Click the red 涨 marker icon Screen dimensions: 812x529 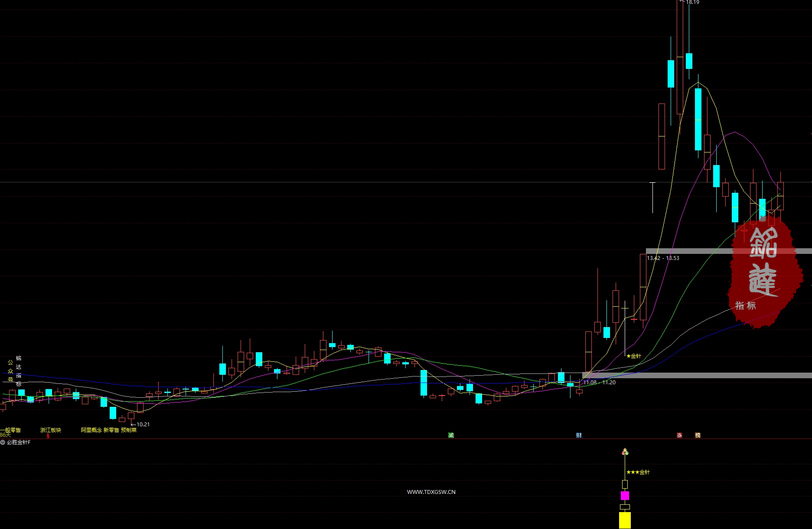[679, 435]
